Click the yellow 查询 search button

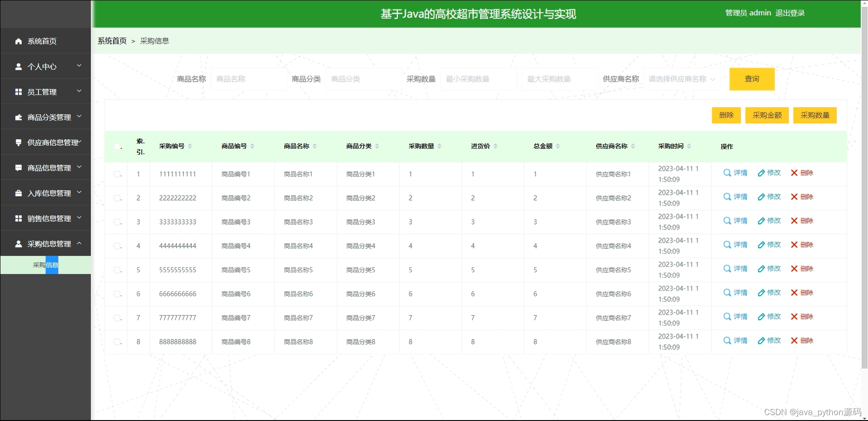click(x=752, y=79)
